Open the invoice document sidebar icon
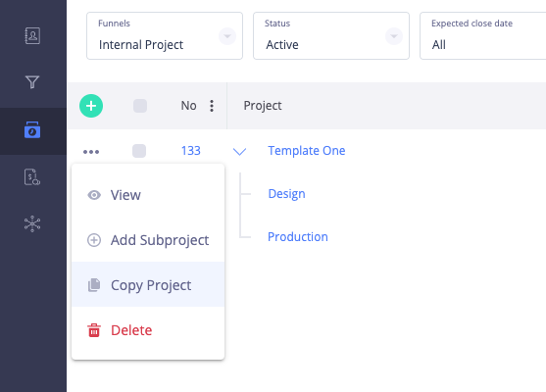Viewport: 546px width, 392px height. [32, 176]
